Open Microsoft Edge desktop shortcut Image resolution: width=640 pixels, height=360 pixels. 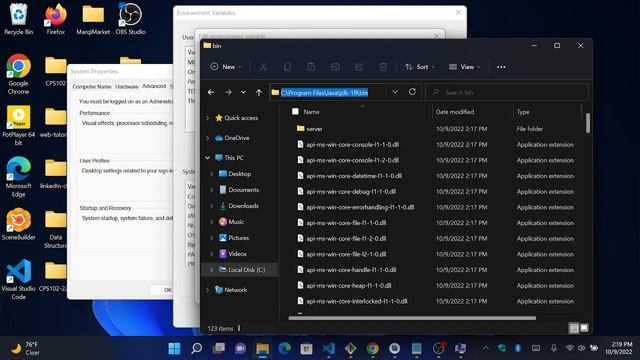(18, 177)
